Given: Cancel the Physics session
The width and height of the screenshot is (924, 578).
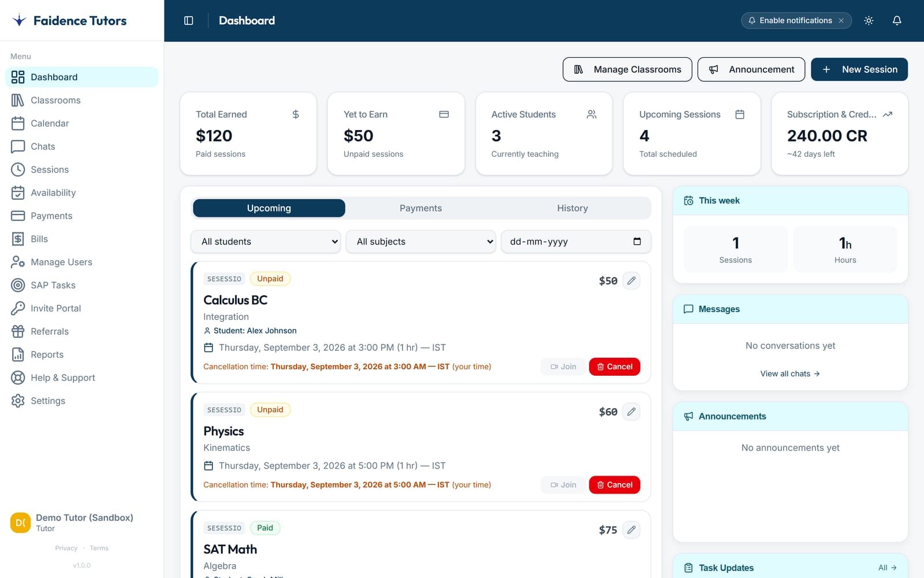Looking at the screenshot, I should pos(614,484).
